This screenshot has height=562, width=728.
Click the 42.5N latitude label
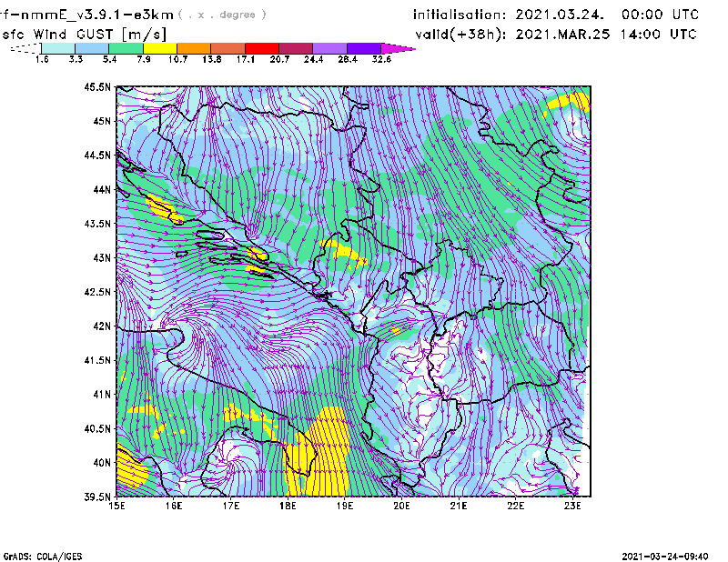(97, 292)
